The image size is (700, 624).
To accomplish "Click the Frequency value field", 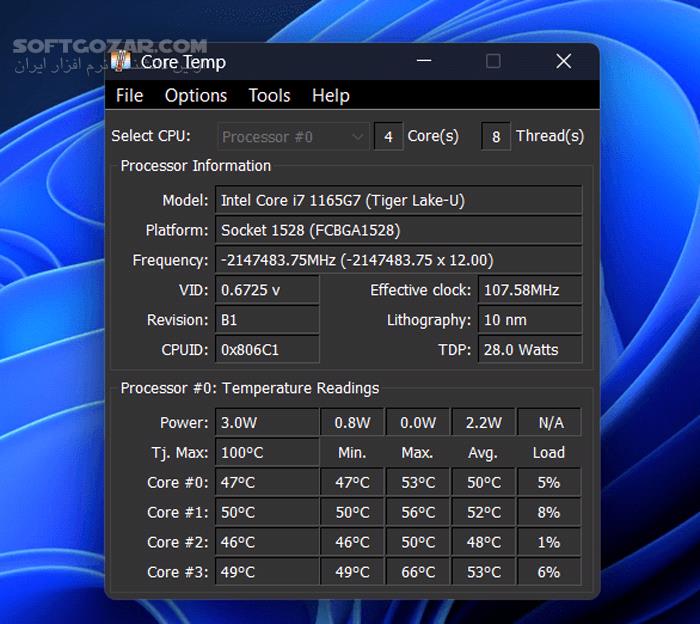I will coord(398,260).
